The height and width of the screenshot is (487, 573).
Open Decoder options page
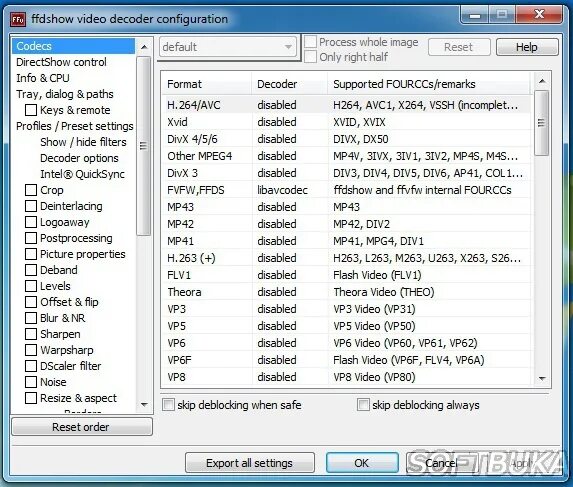point(79,158)
